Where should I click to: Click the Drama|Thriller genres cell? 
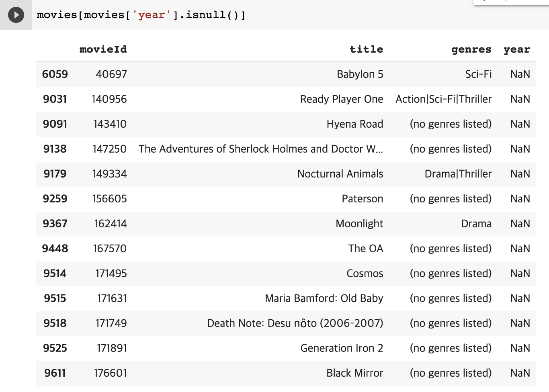coord(458,174)
